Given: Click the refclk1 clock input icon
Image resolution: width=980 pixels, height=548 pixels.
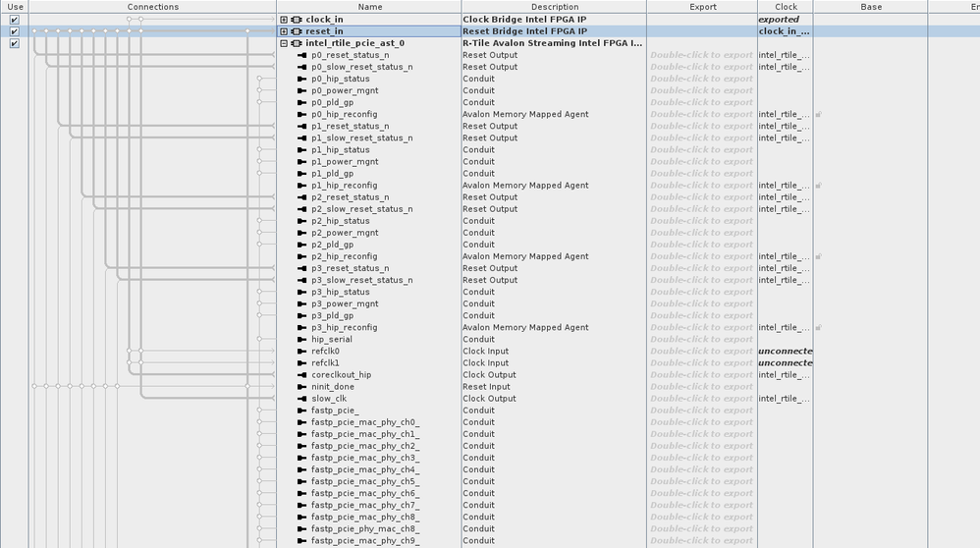Looking at the screenshot, I should [x=301, y=363].
